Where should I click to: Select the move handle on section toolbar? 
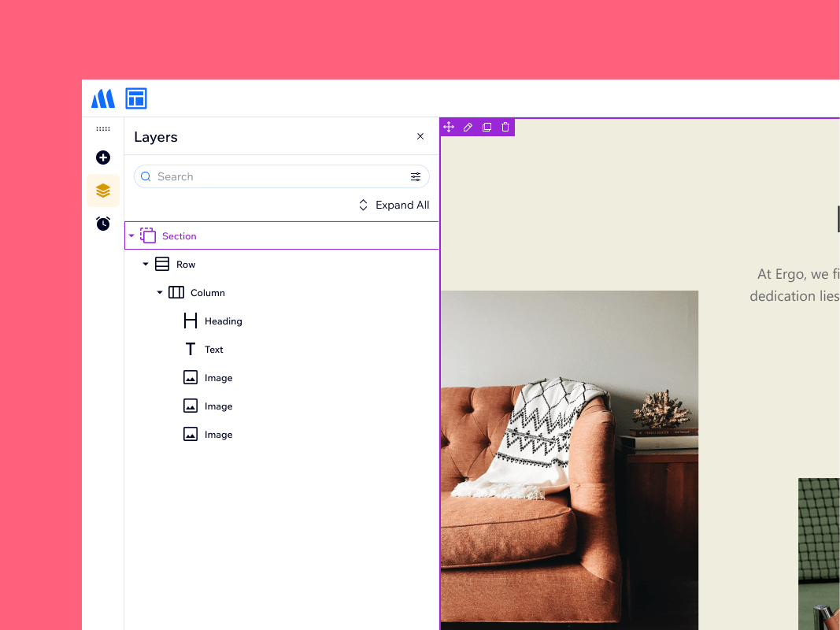(x=449, y=127)
